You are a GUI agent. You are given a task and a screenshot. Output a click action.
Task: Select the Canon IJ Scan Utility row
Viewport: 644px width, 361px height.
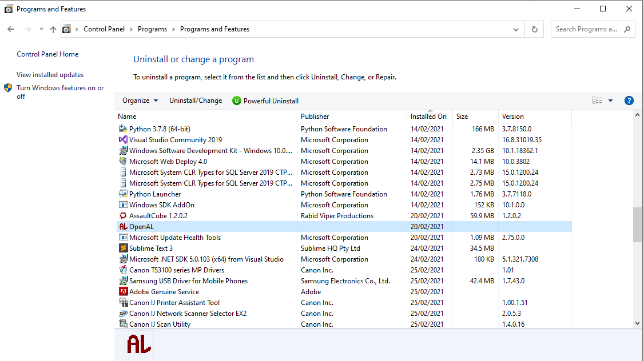[344, 324]
